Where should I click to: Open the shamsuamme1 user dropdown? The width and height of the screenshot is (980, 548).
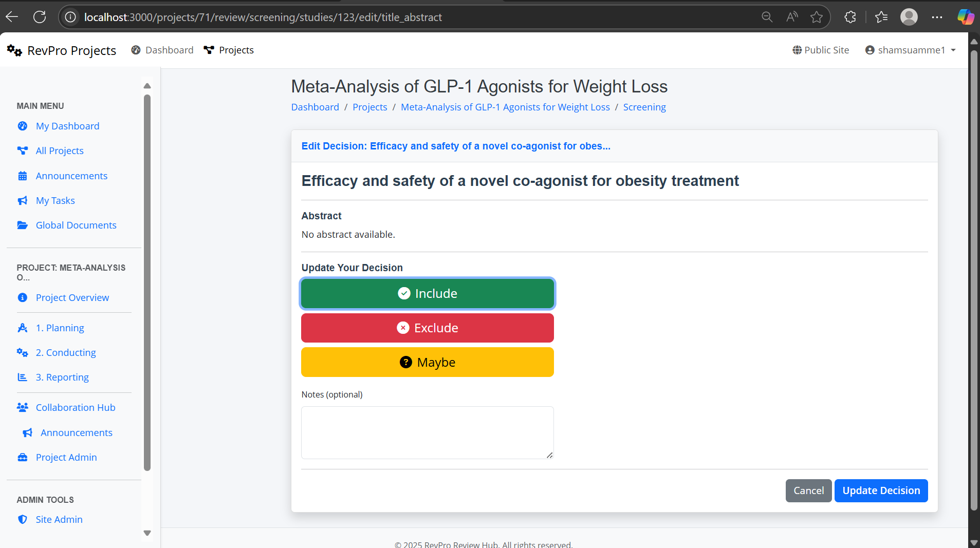coord(911,50)
